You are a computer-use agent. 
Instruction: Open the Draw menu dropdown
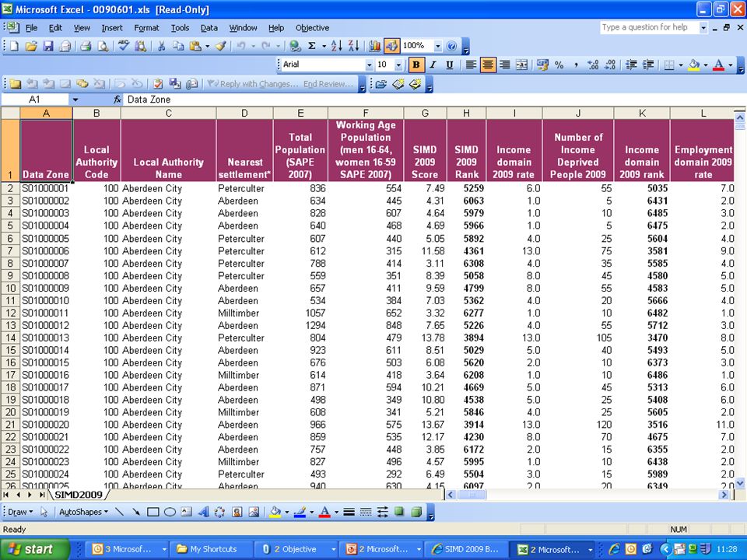20,512
